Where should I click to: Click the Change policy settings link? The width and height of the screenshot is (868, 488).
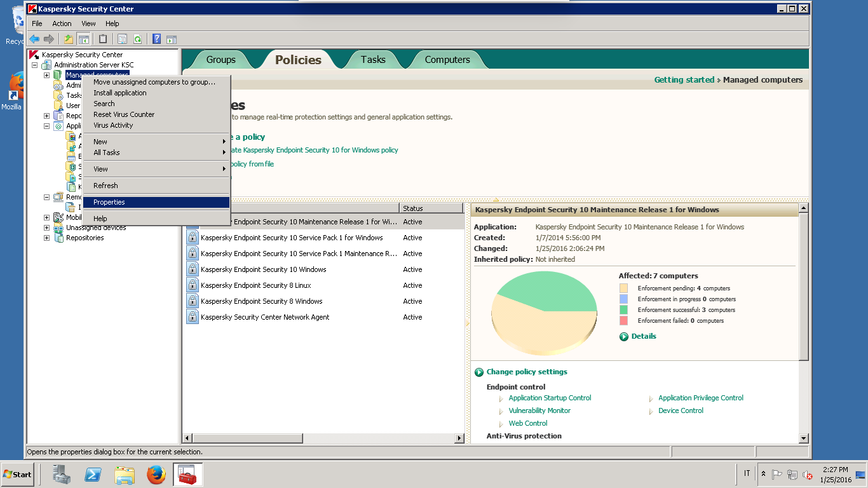pyautogui.click(x=527, y=372)
